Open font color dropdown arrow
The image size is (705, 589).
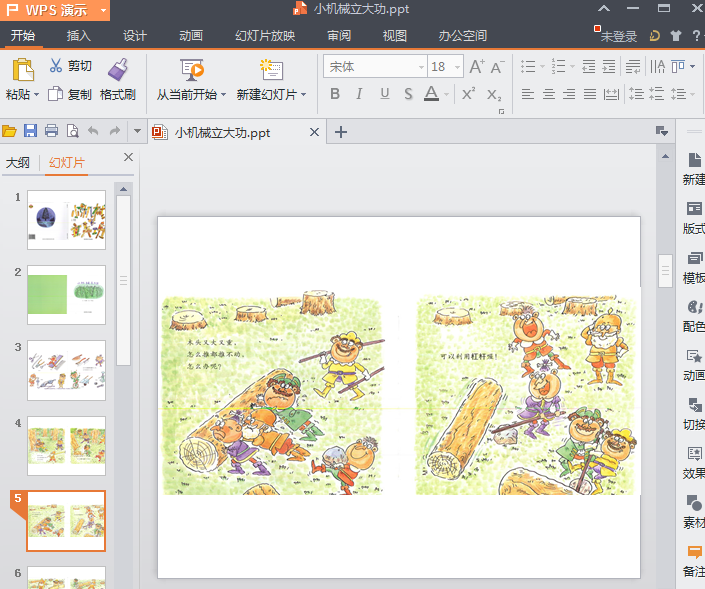coord(446,94)
